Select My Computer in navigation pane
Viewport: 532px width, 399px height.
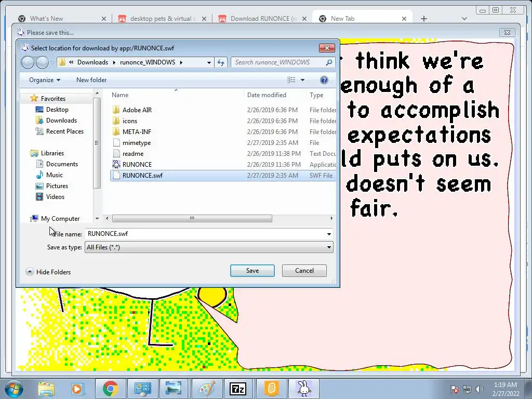pyautogui.click(x=55, y=219)
